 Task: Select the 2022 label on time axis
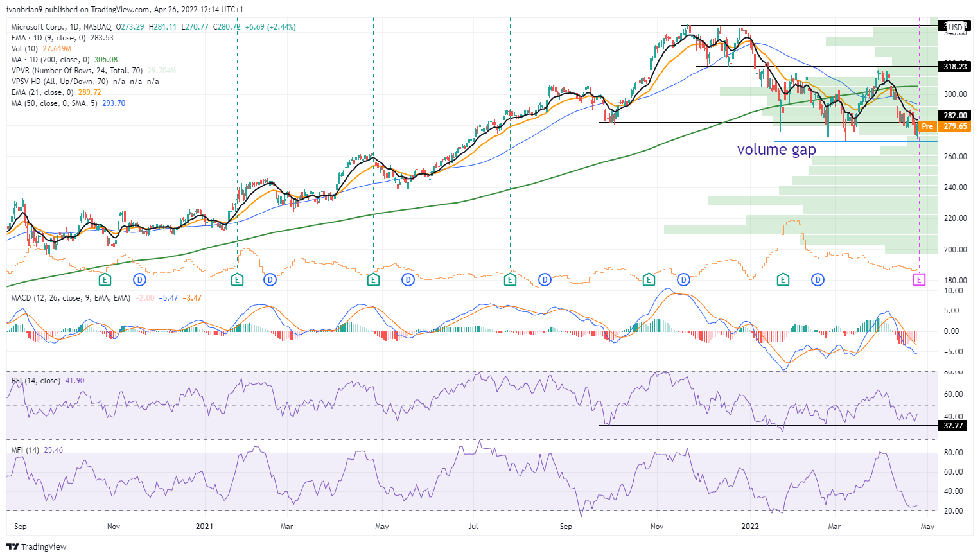click(750, 527)
